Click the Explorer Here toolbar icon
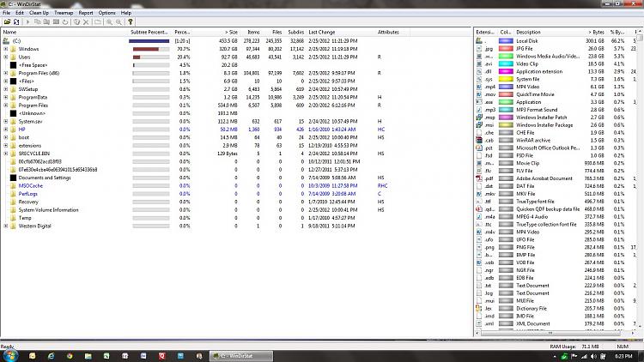644x362 pixels. (x=46, y=21)
